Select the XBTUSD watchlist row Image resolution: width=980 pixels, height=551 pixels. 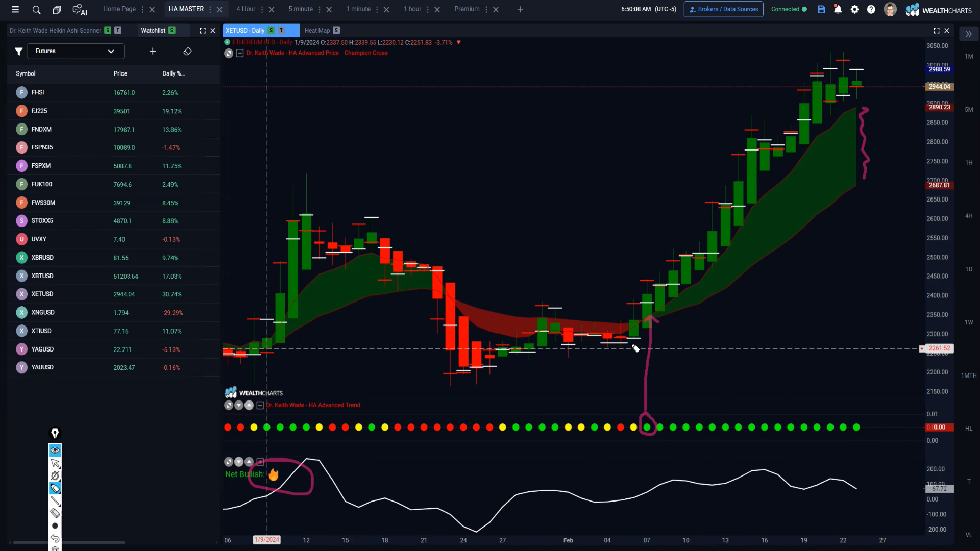[114, 276]
